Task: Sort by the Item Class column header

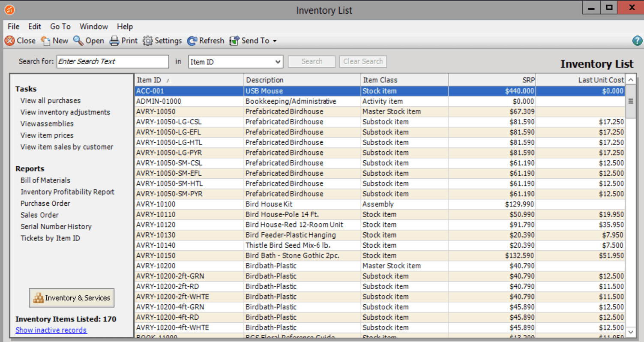Action: pyautogui.click(x=404, y=80)
